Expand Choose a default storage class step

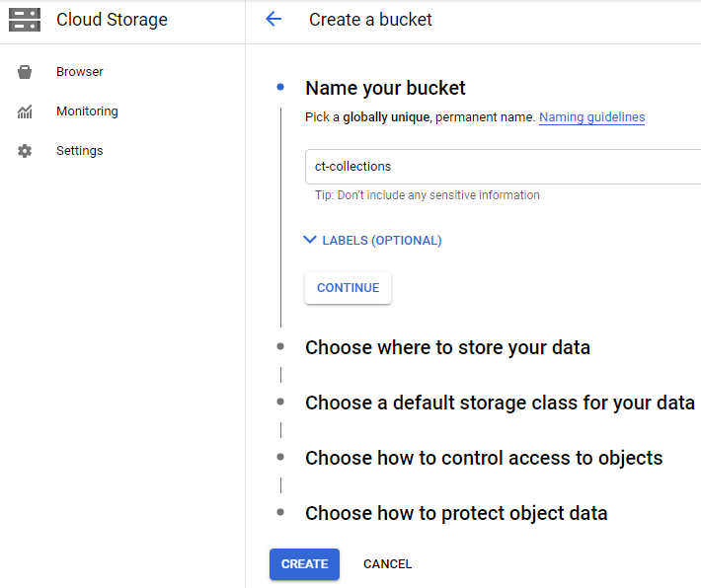point(500,403)
